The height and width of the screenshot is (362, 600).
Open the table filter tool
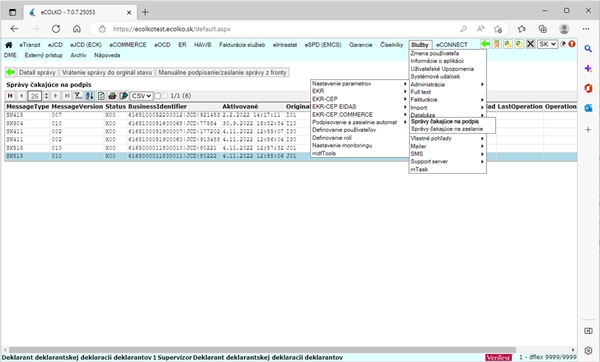pos(78,96)
